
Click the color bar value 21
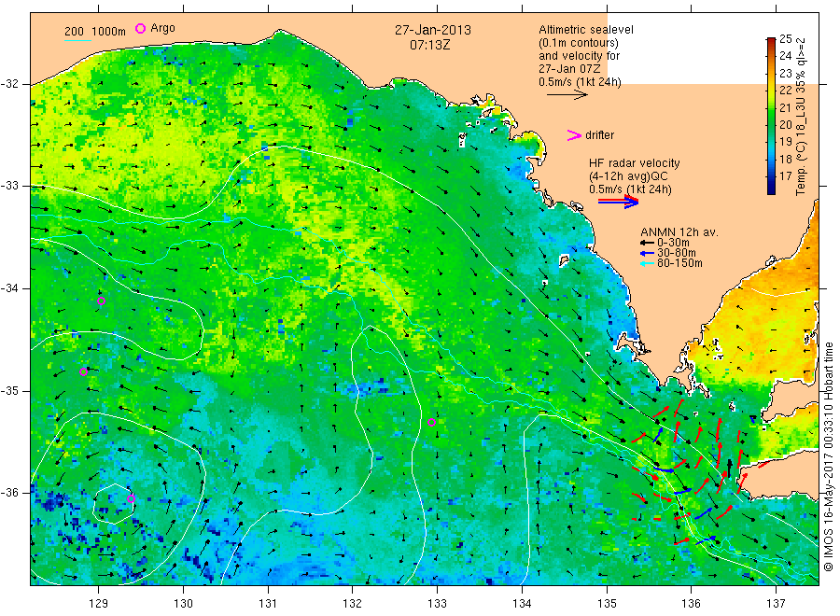point(785,107)
